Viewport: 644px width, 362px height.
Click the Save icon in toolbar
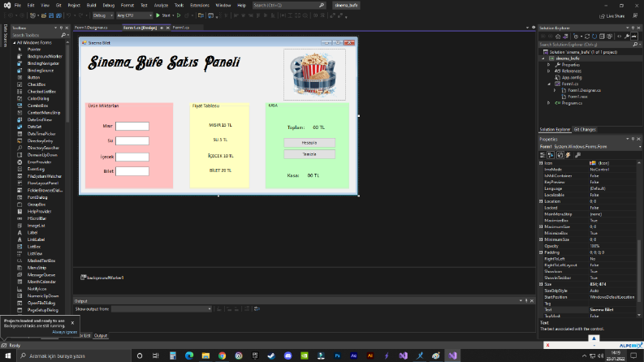coord(51,15)
